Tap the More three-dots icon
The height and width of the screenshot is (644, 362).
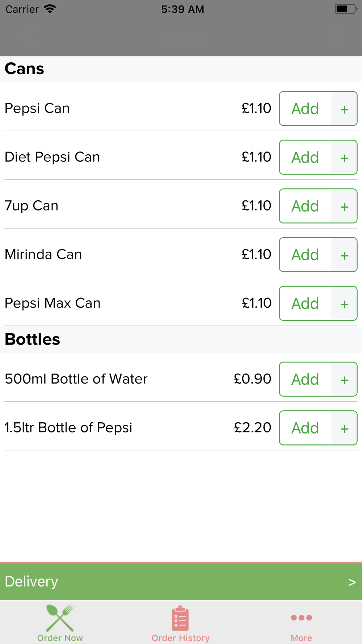click(301, 618)
